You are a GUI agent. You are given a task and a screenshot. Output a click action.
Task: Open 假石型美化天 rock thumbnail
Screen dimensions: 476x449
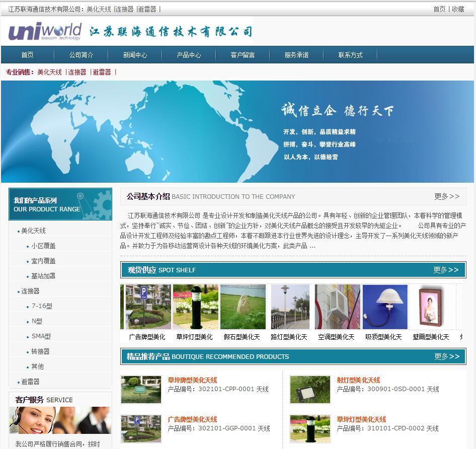(243, 307)
